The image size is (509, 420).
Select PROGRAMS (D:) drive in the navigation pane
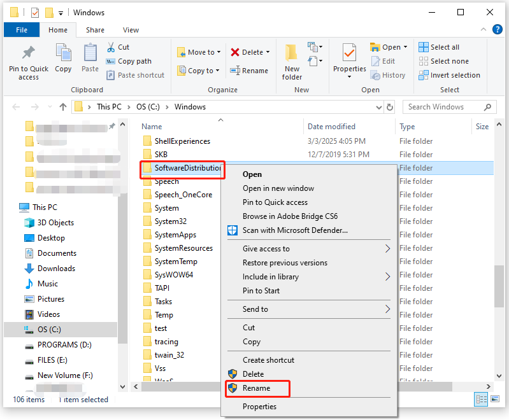tap(64, 345)
